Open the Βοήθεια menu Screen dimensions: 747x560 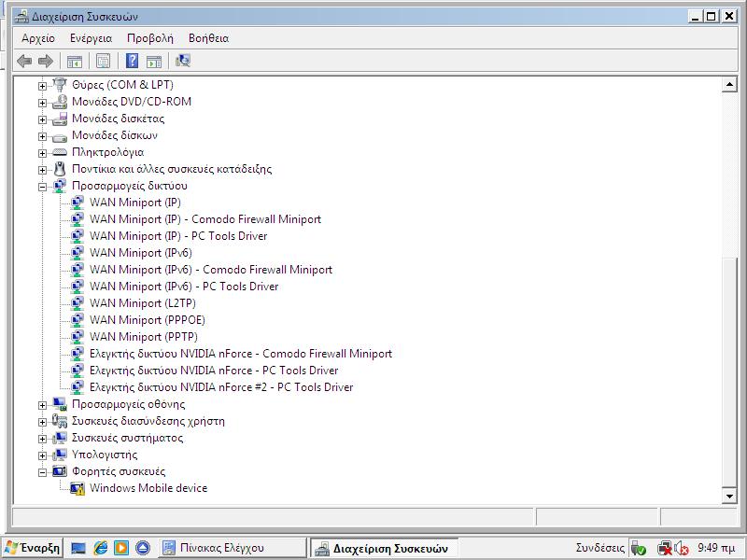[x=208, y=38]
